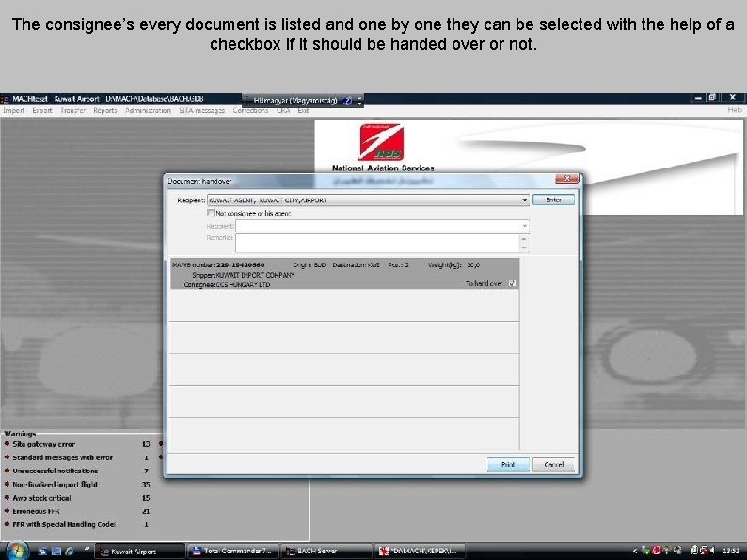Open the SITA messages menu

[202, 110]
